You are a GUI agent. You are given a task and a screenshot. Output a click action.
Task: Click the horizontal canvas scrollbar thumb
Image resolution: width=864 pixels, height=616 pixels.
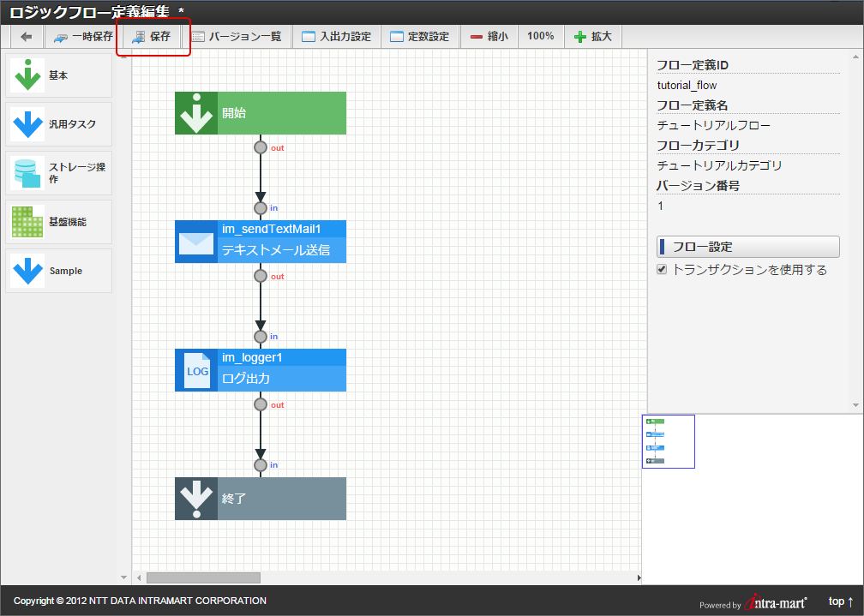coord(203,578)
